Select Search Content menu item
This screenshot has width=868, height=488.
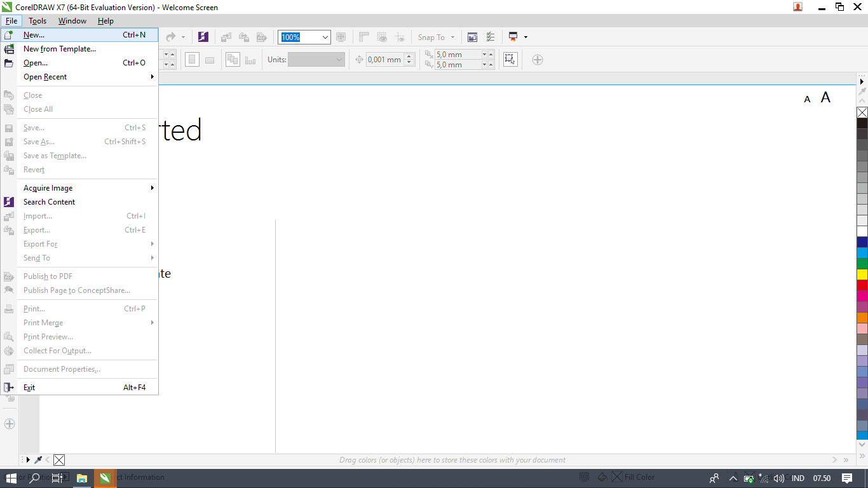point(79,202)
